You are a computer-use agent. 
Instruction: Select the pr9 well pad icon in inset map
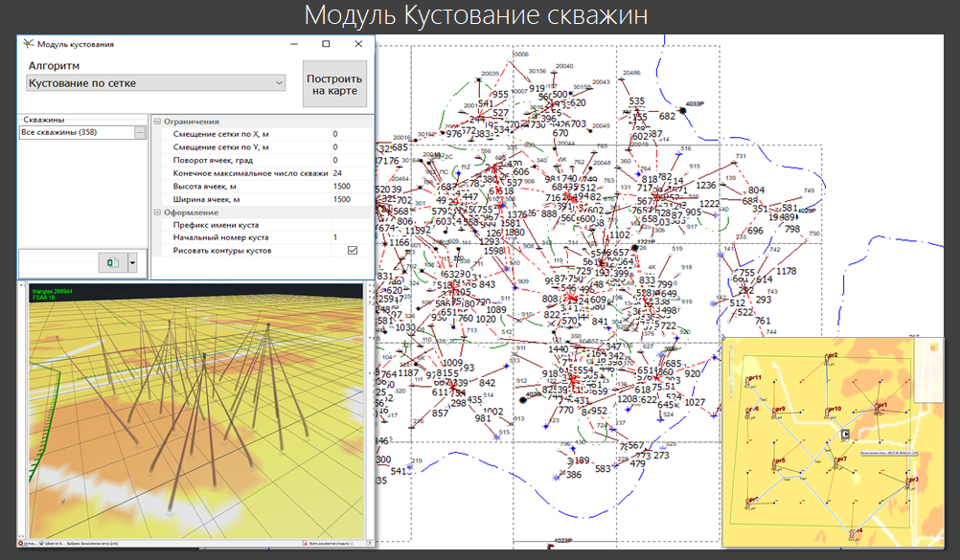[x=774, y=413]
